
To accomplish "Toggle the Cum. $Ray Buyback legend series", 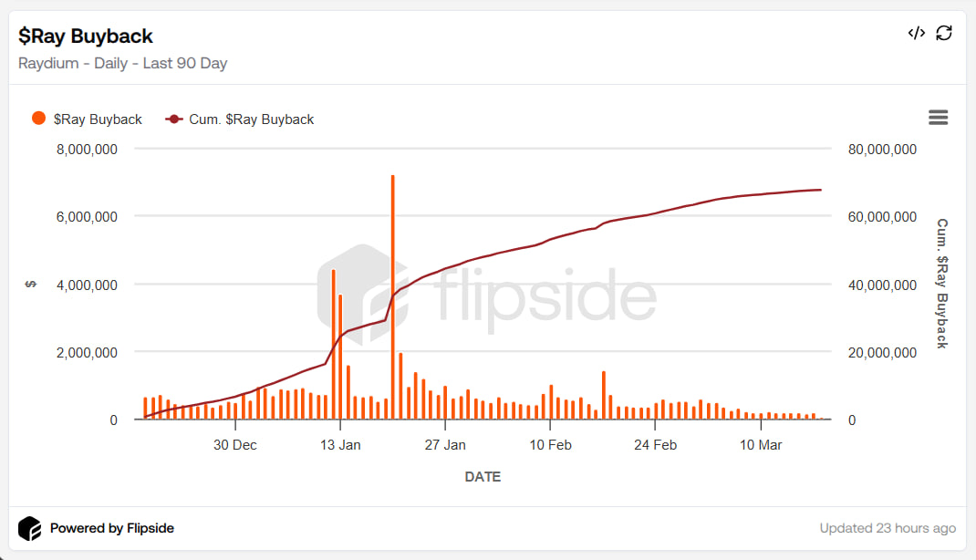I will click(x=251, y=119).
